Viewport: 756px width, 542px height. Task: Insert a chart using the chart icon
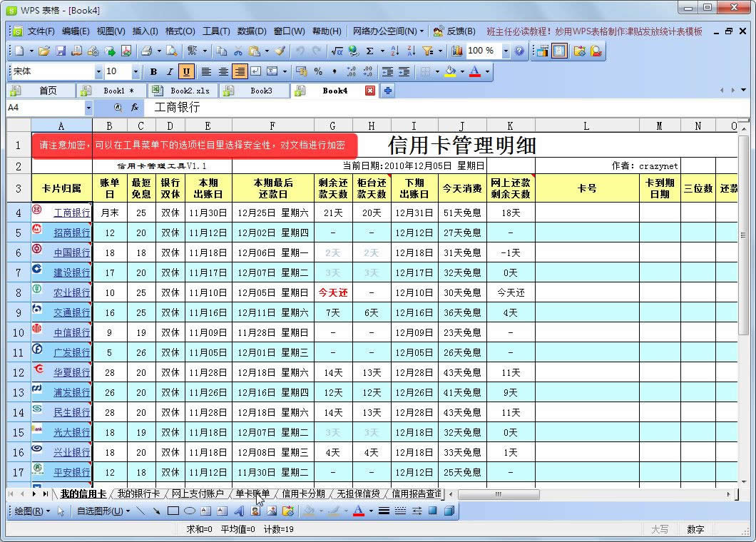457,51
